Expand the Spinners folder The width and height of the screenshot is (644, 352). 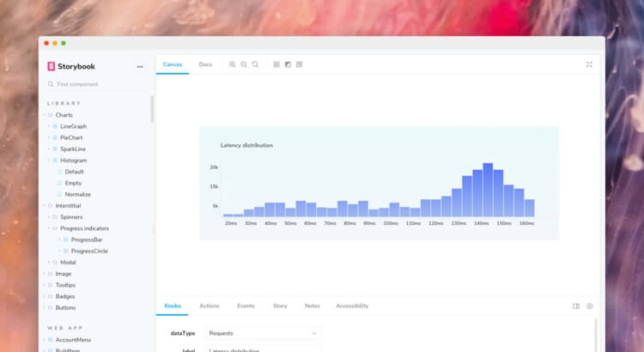(71, 217)
